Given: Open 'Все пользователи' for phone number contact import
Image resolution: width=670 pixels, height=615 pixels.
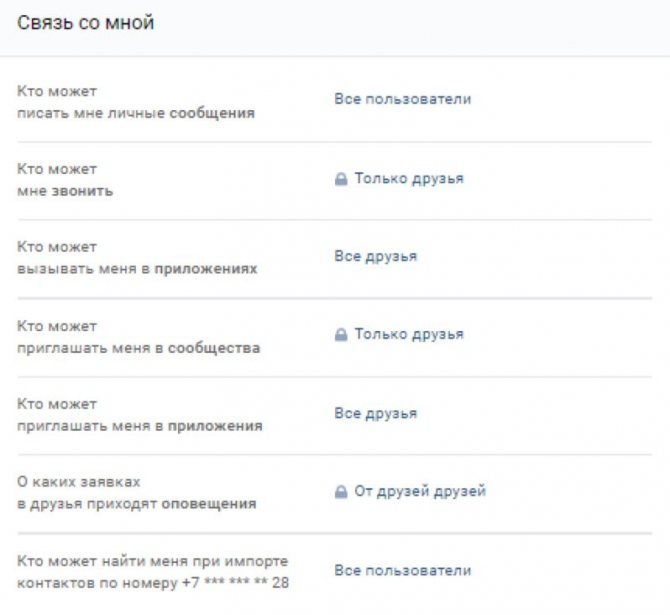Looking at the screenshot, I should click(403, 571).
